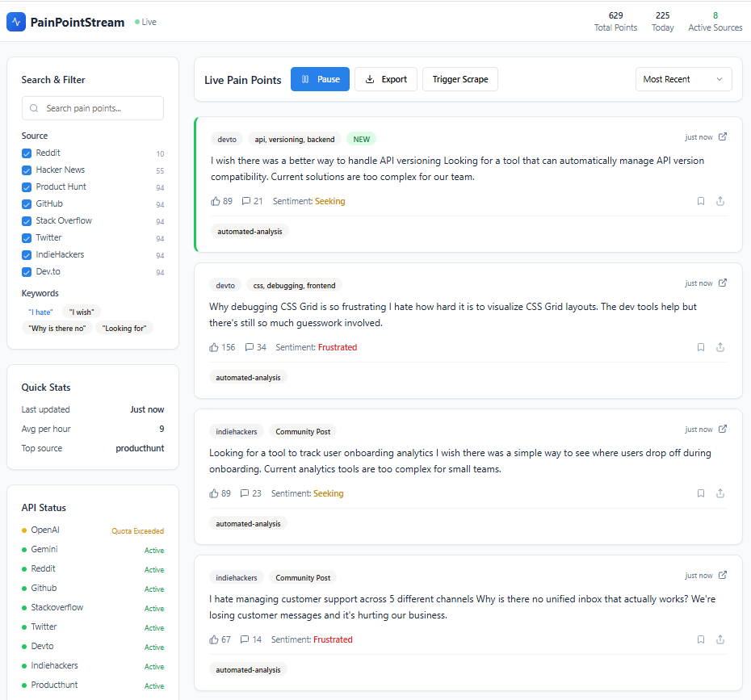The width and height of the screenshot is (751, 700).
Task: Toggle the Dev.to source checkbox
Action: click(27, 272)
